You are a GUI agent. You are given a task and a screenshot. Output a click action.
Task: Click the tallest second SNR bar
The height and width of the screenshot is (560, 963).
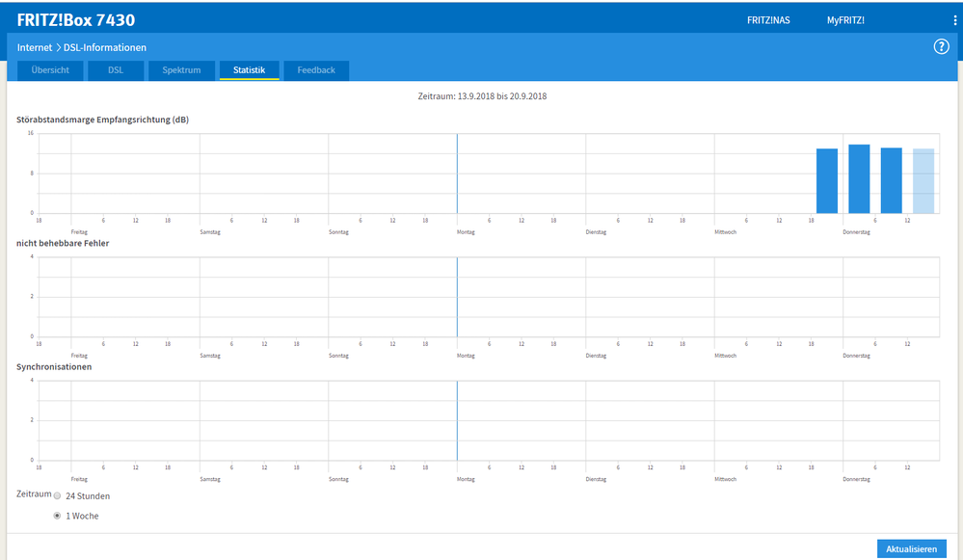pyautogui.click(x=859, y=179)
